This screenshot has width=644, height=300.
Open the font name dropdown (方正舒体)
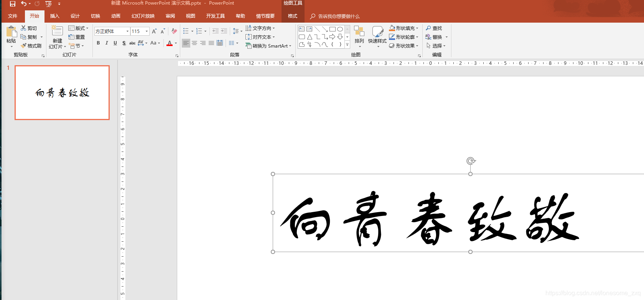(x=127, y=31)
